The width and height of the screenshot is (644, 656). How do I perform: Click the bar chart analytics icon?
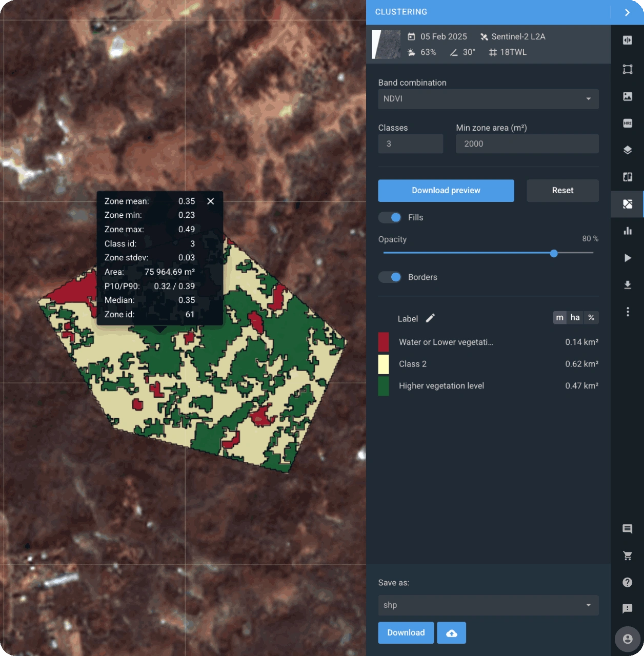627,231
